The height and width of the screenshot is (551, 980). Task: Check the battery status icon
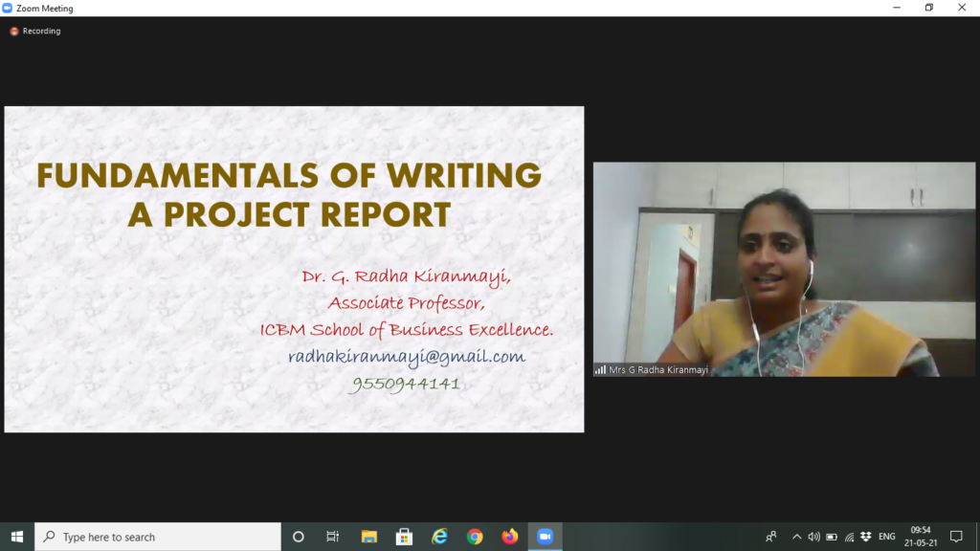pyautogui.click(x=832, y=537)
